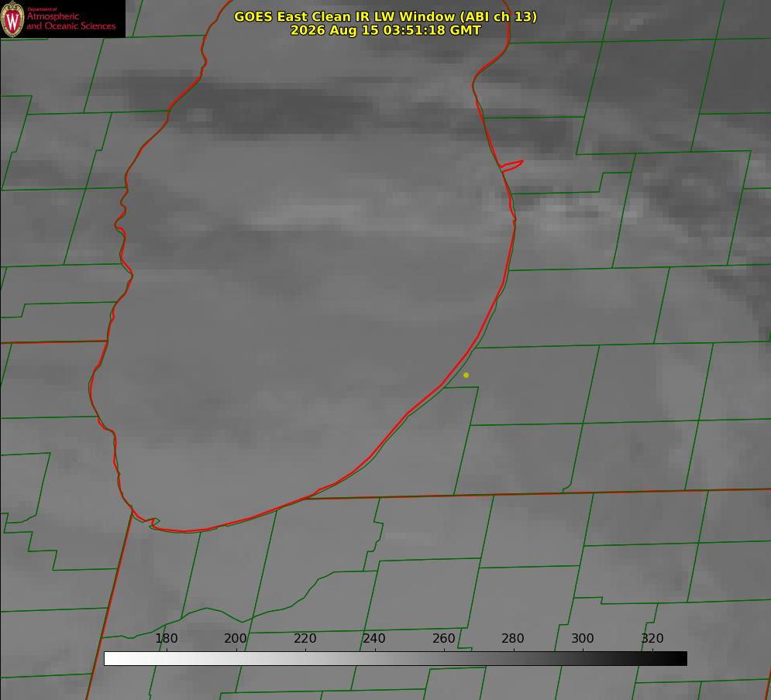Click the mid-gray center of the colorbar gradient
The height and width of the screenshot is (700, 771).
(395, 659)
